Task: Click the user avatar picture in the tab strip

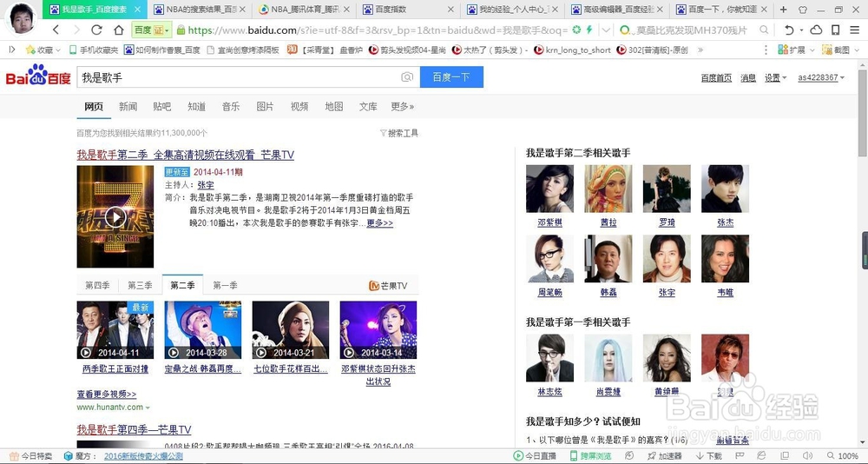Action: (21, 17)
